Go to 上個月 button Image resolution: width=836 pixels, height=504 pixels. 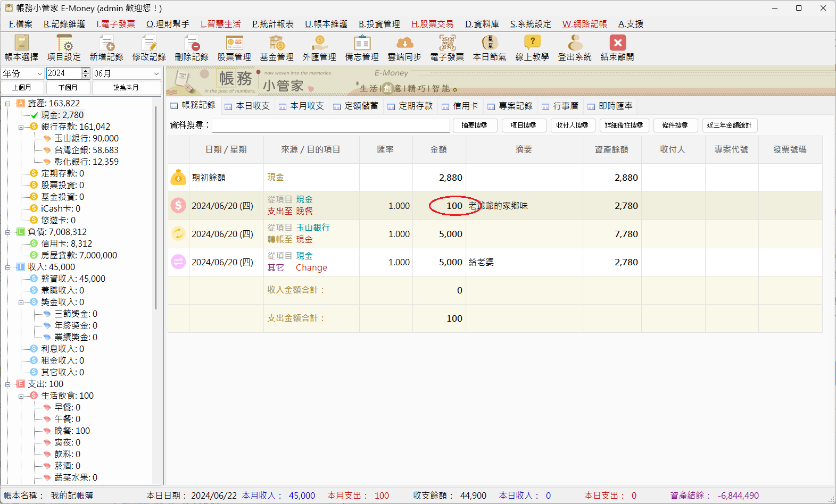[22, 88]
